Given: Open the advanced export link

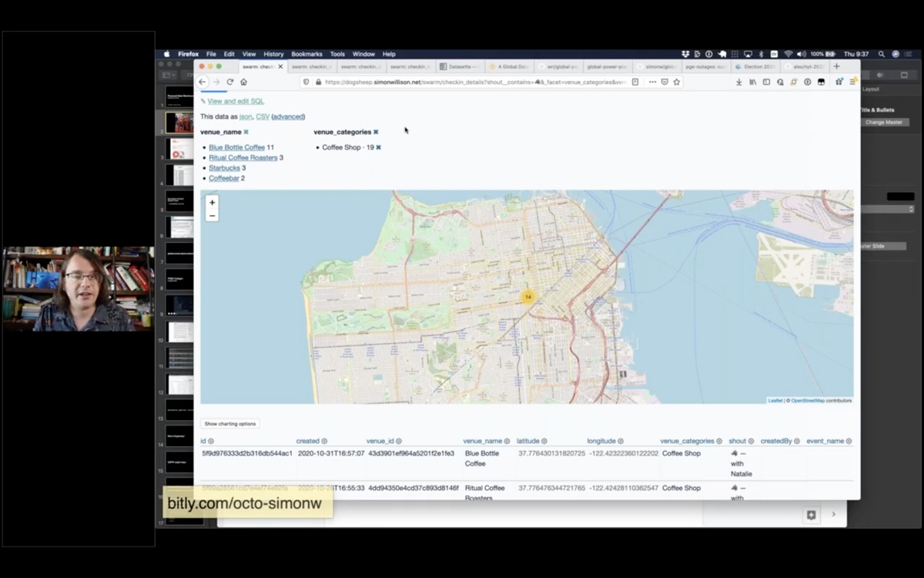Looking at the screenshot, I should pos(288,116).
